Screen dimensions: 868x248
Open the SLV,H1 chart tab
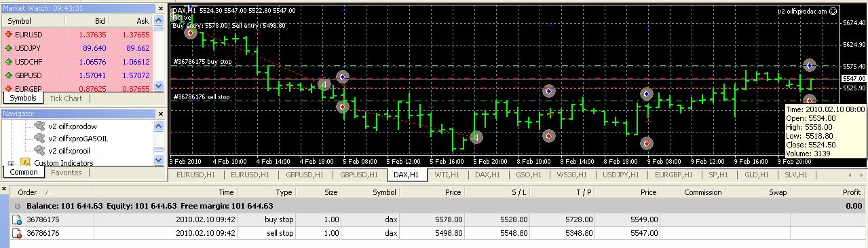click(x=797, y=175)
